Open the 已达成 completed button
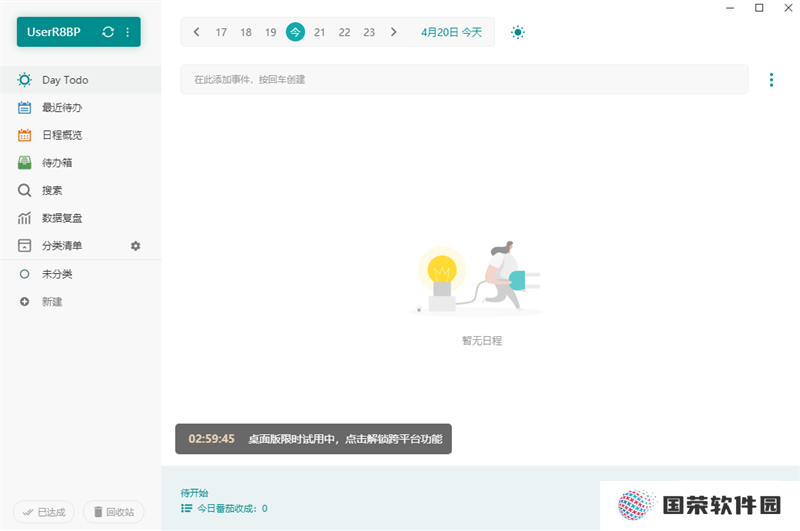 (x=44, y=512)
